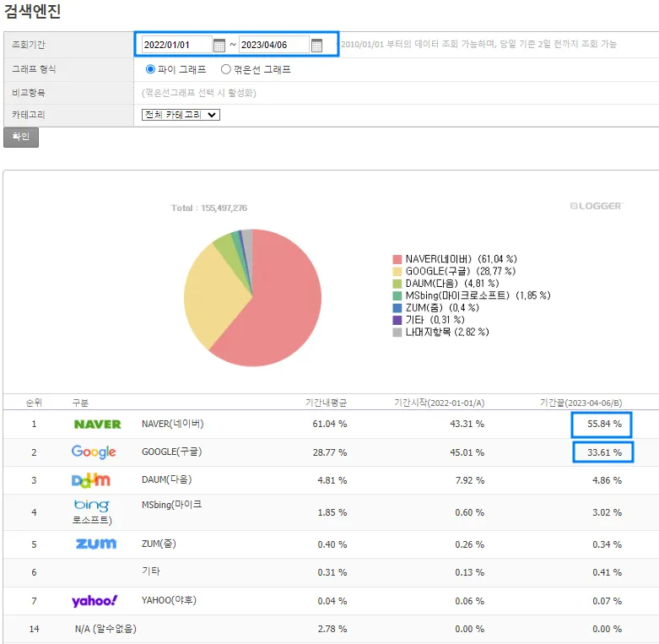Click the GOOGLE yellow legend swatch
This screenshot has width=659, height=644.
pos(397,271)
